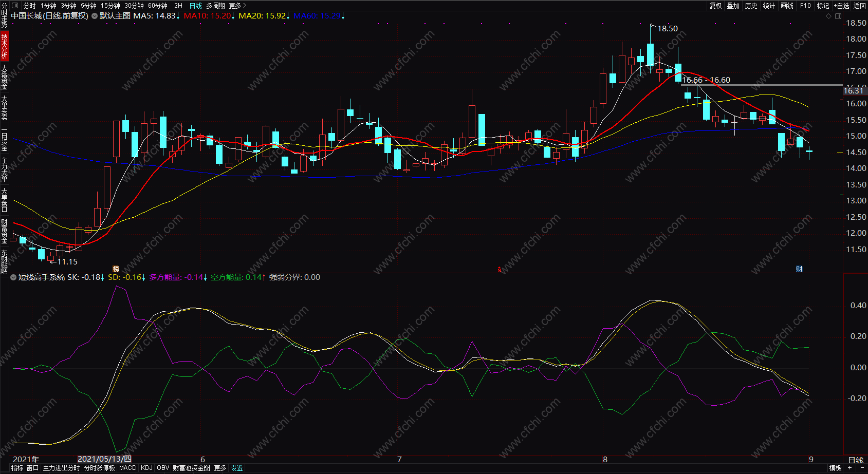The image size is (868, 474).
Task: Select the KDJ indicator tab
Action: click(x=146, y=468)
